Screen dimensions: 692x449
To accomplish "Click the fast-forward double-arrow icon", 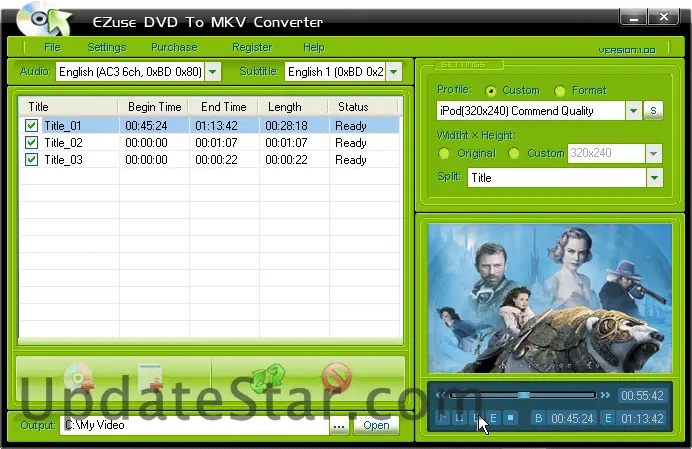I will click(606, 395).
